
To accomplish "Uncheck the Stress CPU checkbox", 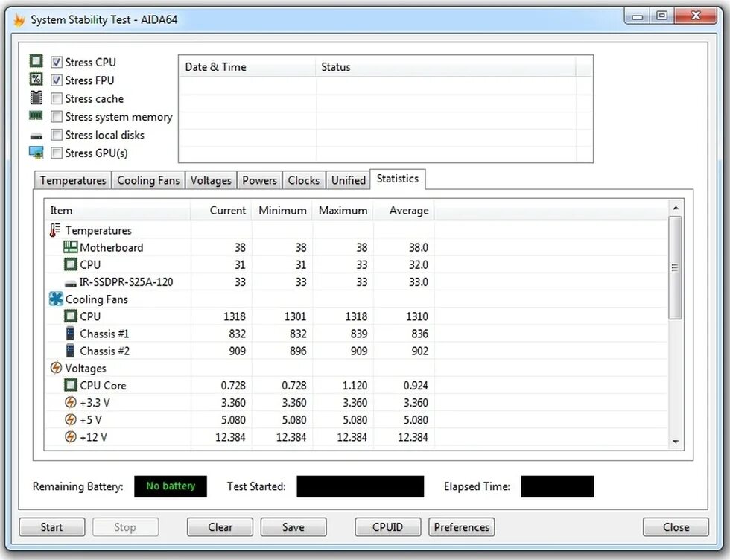I will tap(57, 62).
